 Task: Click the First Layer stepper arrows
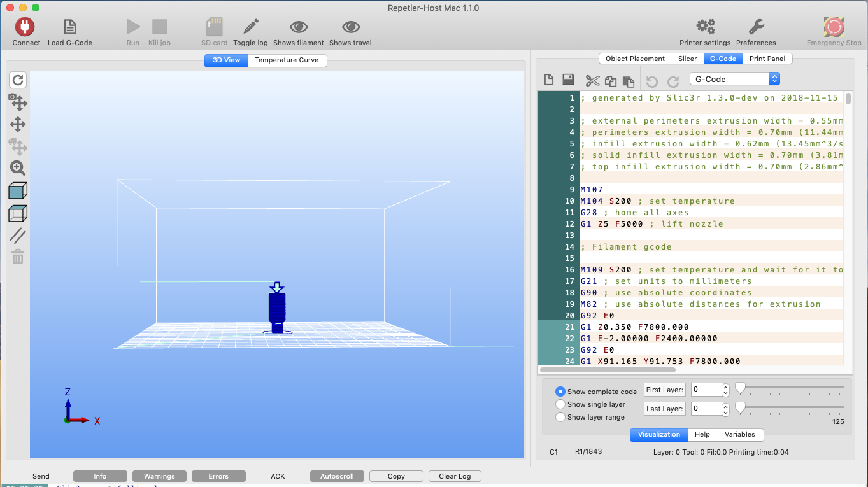coord(726,390)
